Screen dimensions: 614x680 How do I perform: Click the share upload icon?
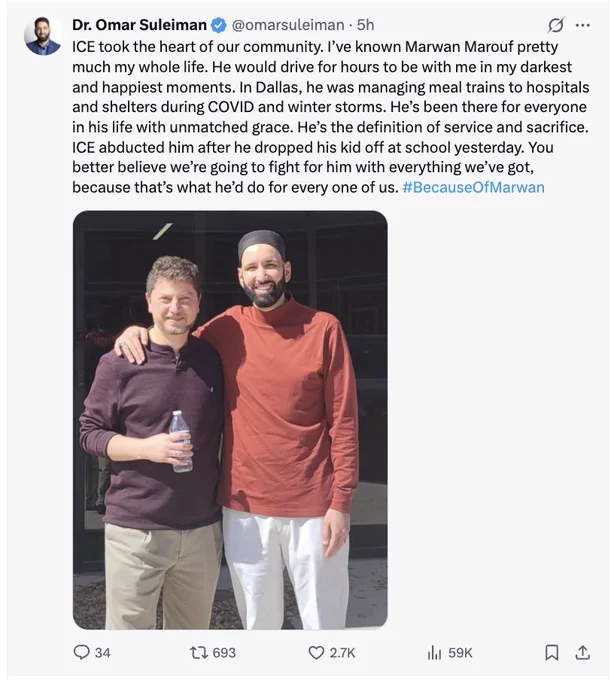pyautogui.click(x=582, y=652)
